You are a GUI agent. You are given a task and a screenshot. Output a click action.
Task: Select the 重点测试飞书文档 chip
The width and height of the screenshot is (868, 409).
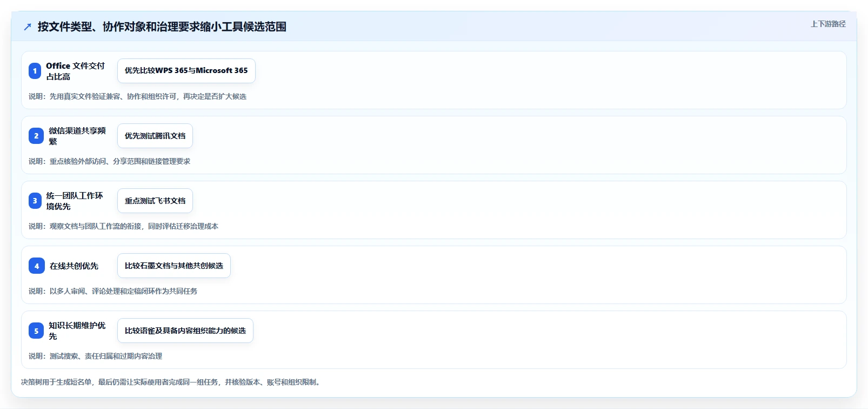point(155,201)
